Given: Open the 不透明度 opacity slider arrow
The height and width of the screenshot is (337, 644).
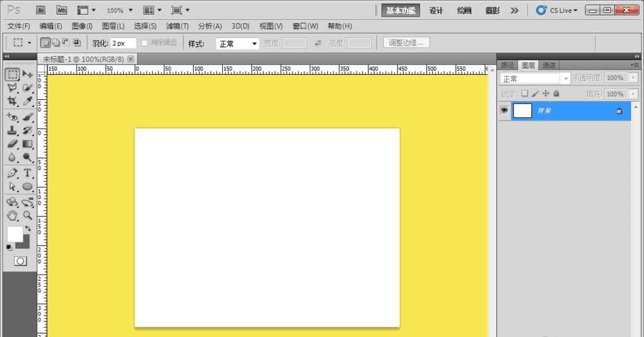Looking at the screenshot, I should pos(633,78).
